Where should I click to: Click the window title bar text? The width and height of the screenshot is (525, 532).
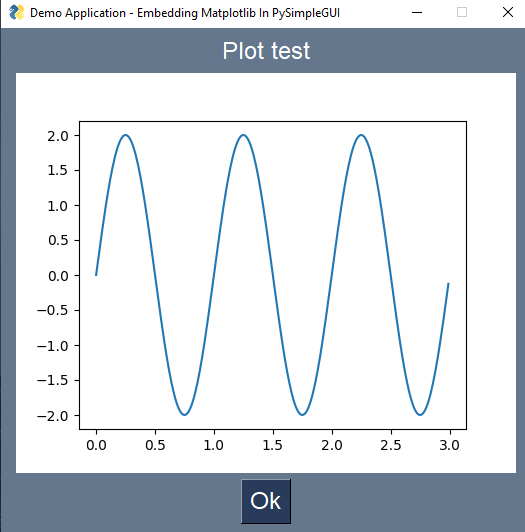coord(185,13)
